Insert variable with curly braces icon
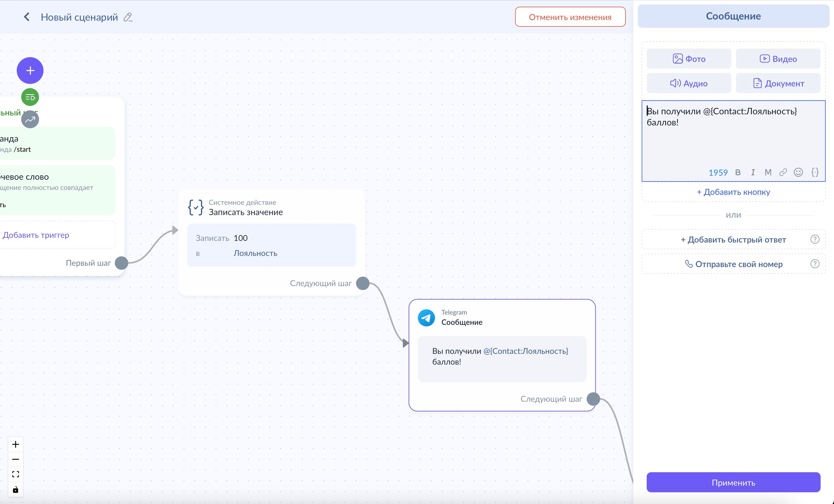Screen dimensions: 834x504 coord(815,172)
